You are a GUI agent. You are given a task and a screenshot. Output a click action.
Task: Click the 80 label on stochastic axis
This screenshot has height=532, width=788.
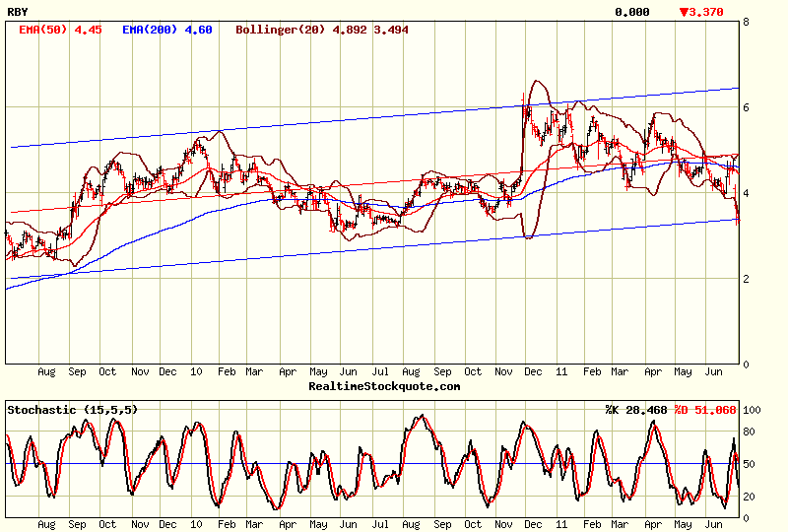click(751, 432)
